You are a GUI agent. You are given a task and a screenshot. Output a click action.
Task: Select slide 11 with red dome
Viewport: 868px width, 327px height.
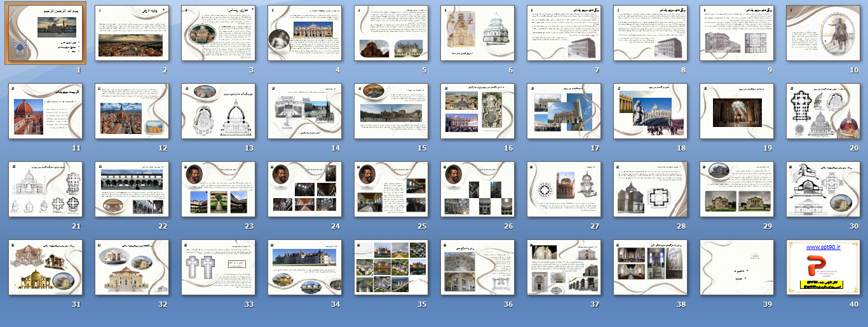click(x=45, y=111)
